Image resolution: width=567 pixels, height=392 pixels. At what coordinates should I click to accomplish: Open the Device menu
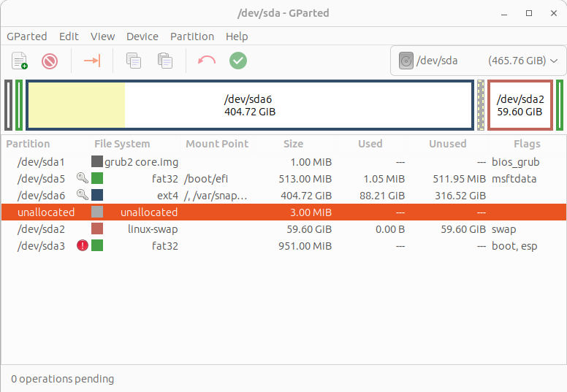click(x=142, y=36)
